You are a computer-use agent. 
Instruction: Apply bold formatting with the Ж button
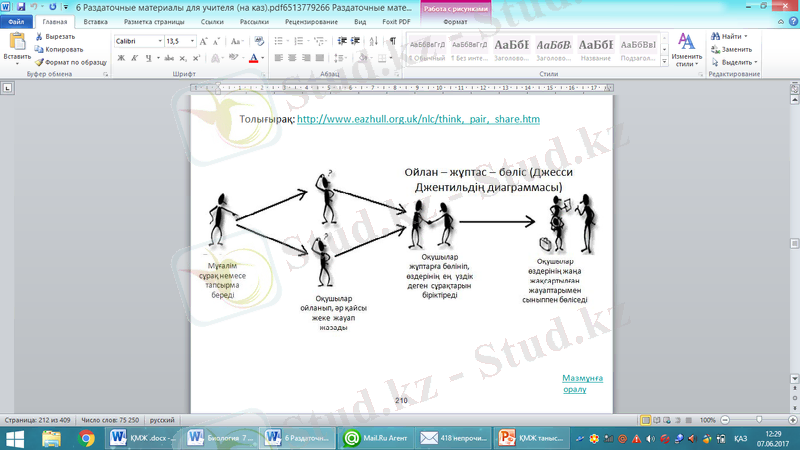point(121,58)
